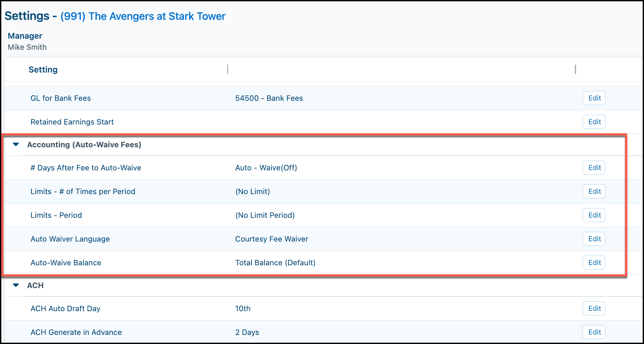The height and width of the screenshot is (344, 644).
Task: Click the column divider after Setting header
Action: 227,69
